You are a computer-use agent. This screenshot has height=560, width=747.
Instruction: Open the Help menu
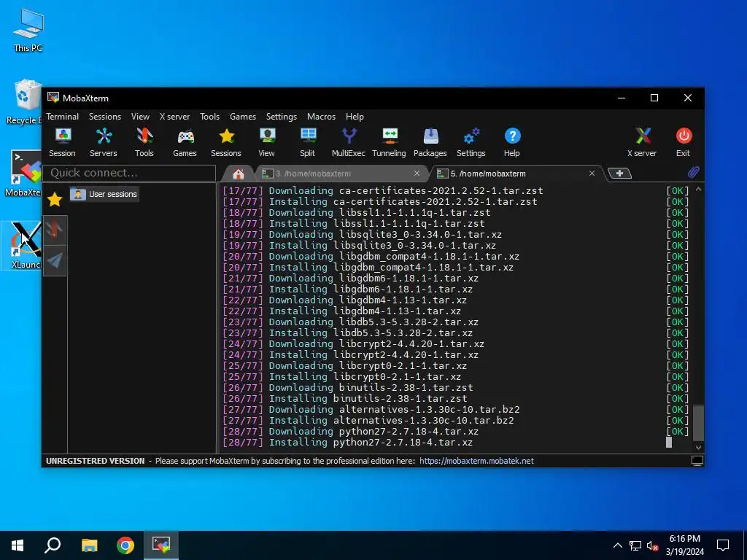click(355, 117)
